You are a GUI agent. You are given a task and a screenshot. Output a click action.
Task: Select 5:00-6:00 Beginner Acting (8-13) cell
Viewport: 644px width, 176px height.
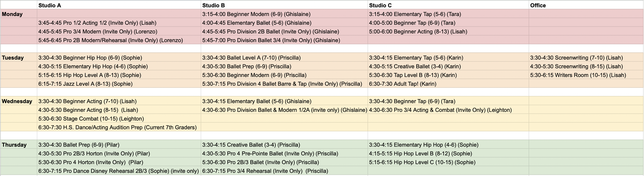448,31
